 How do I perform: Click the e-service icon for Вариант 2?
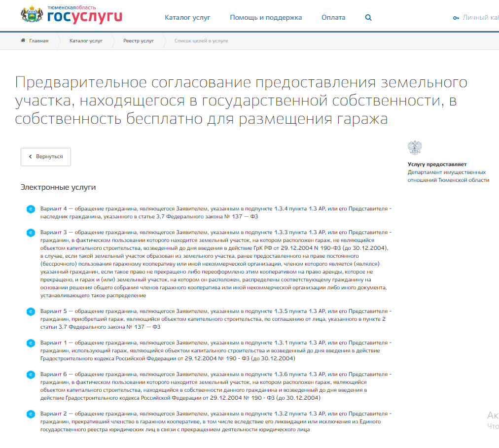[x=31, y=414]
